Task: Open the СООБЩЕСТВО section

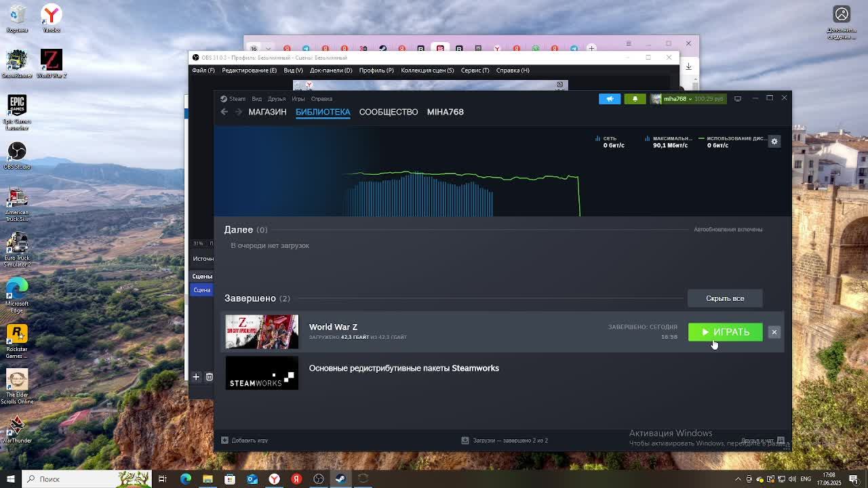Action: point(389,112)
